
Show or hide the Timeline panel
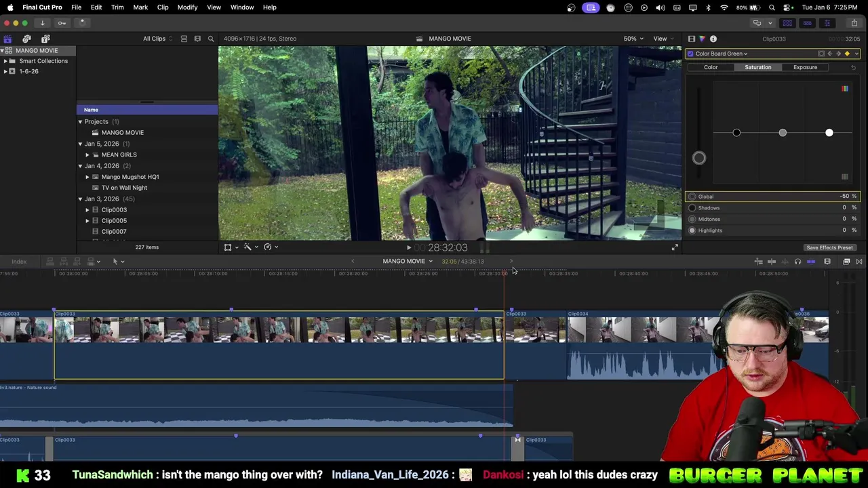(x=807, y=23)
